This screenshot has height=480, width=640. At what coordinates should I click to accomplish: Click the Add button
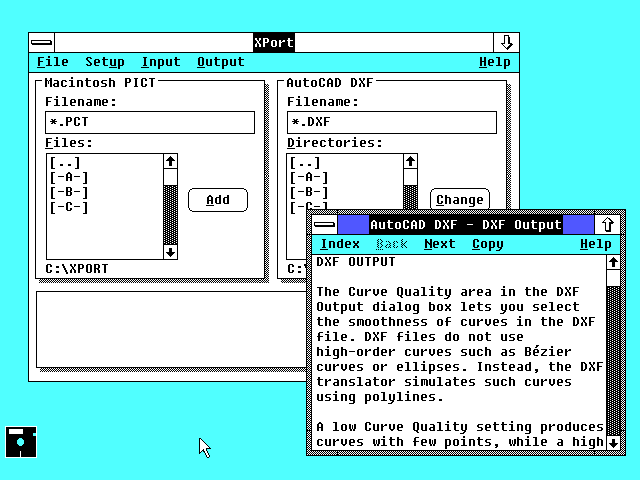click(x=218, y=200)
